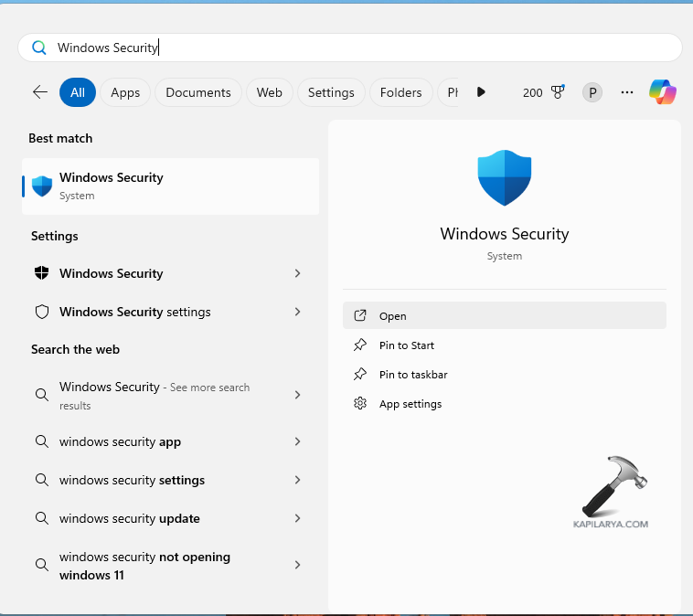Click magnifier icon for windows security settings suggestion

click(x=41, y=480)
